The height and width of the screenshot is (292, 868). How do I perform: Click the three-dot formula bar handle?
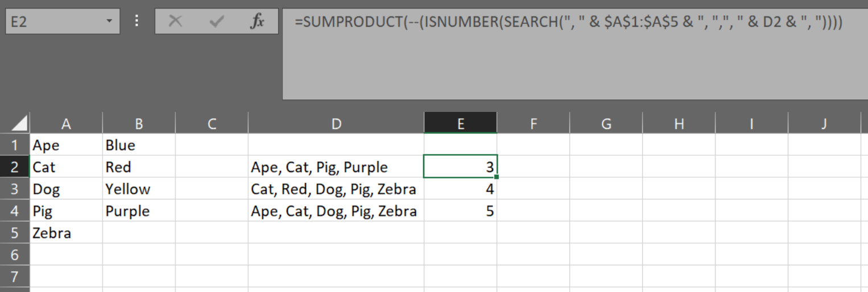(137, 22)
